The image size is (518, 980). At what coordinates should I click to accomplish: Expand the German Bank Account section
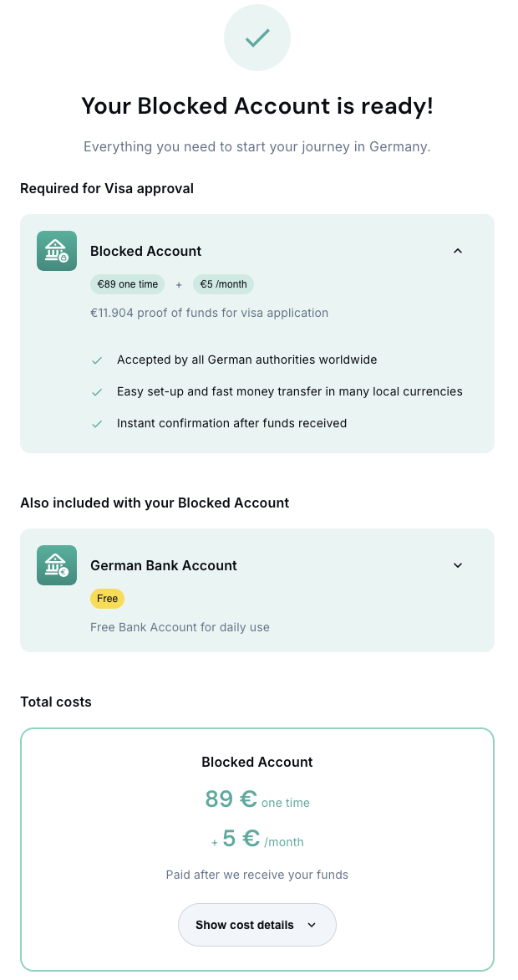(457, 565)
